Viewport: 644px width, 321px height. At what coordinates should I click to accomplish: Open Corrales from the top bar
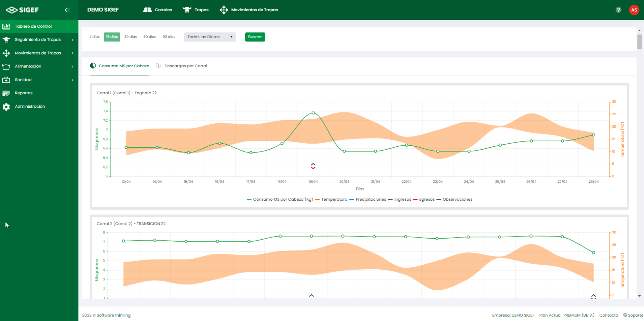pyautogui.click(x=158, y=10)
